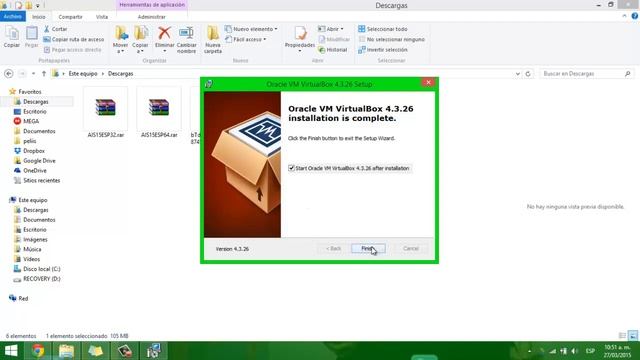Click the up-folder arrow in address bar

click(x=44, y=73)
